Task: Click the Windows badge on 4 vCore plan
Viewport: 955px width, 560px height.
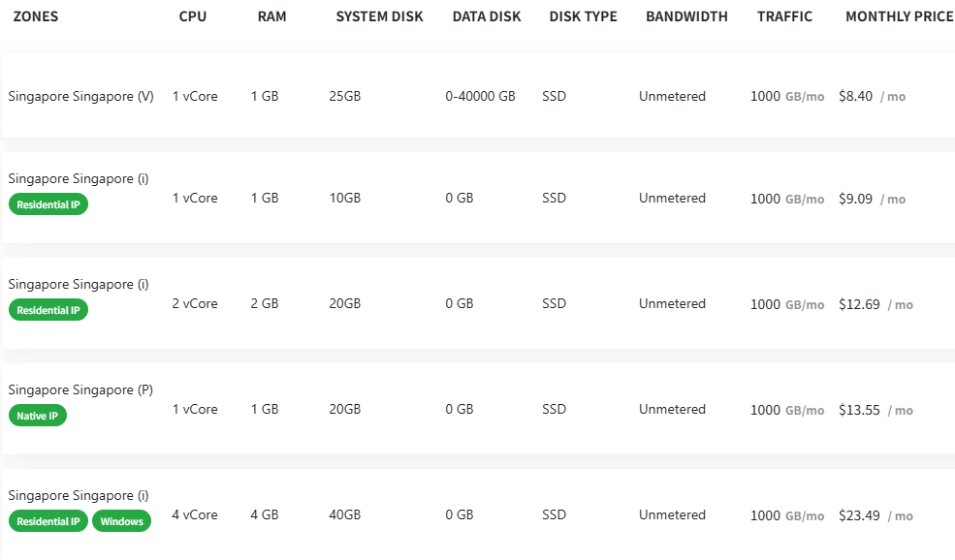Action: click(x=121, y=521)
